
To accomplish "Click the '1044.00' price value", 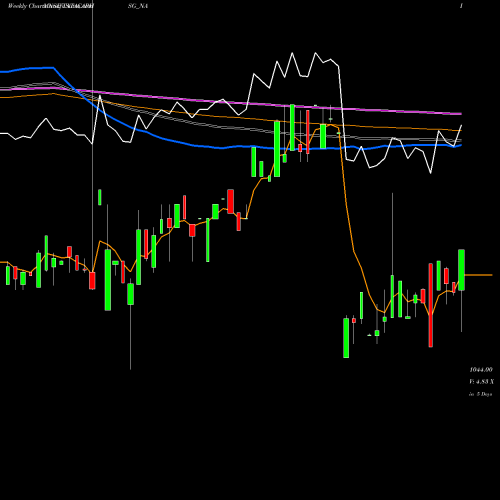I will point(481,370).
